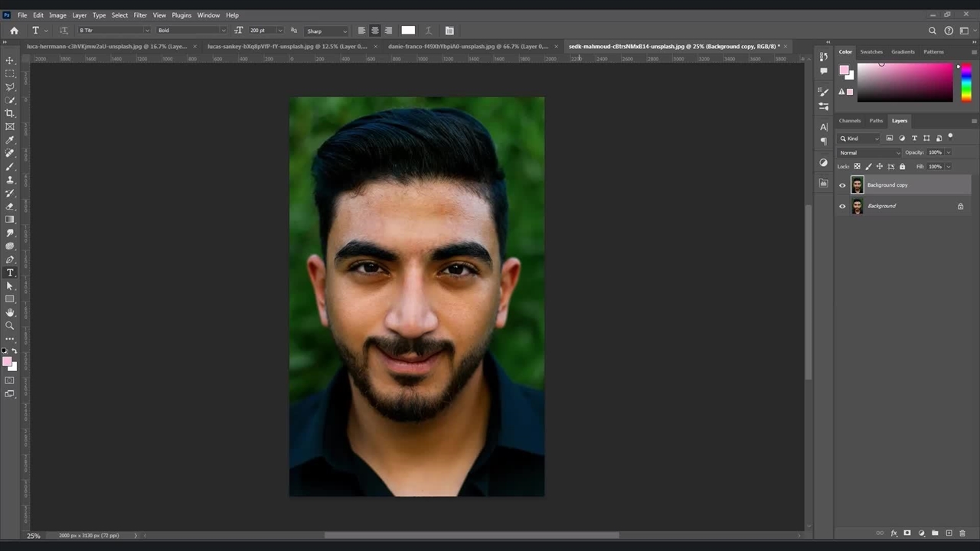The image size is (980, 551).
Task: Select the Clone Stamp tool
Action: click(x=10, y=180)
